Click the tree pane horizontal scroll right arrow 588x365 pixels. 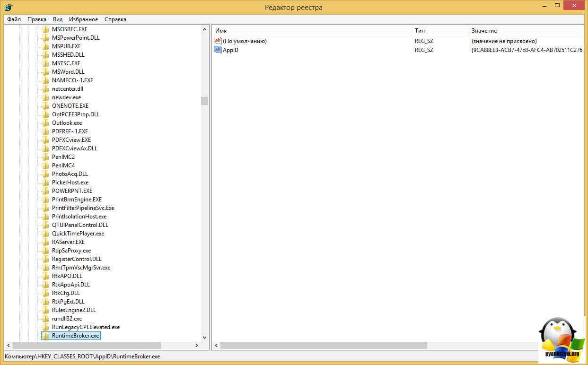(x=197, y=346)
